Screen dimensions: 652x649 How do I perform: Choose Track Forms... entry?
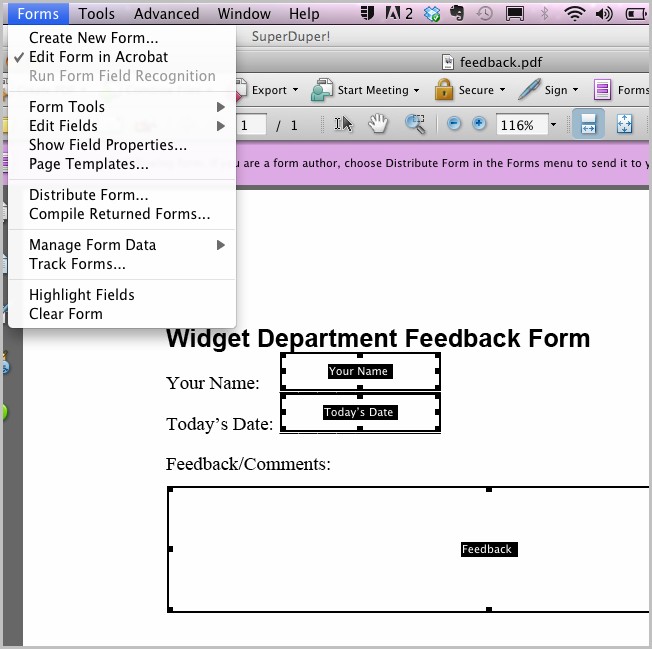click(x=122, y=264)
